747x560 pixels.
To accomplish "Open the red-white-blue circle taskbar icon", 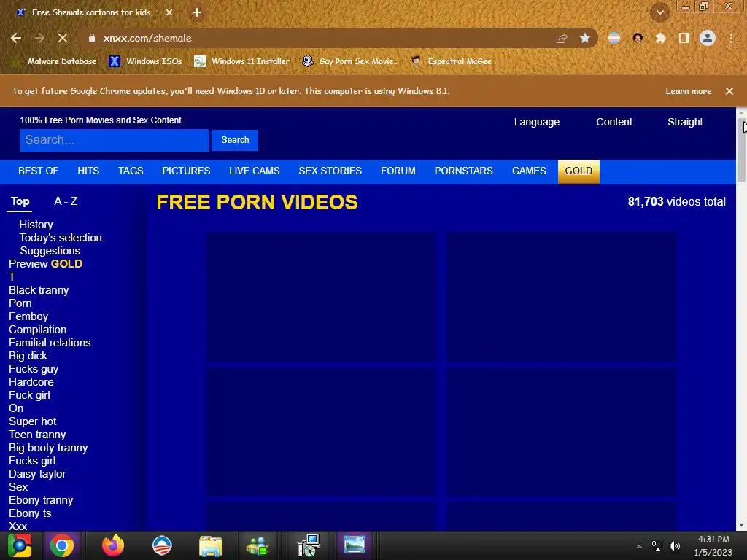I will 161,545.
